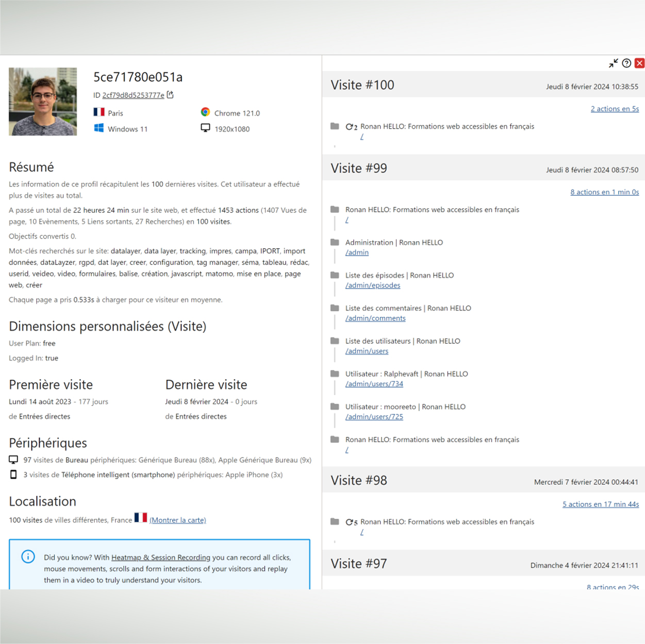Image resolution: width=645 pixels, height=644 pixels.
Task: Open "5 actions en 17 min 44s" link
Action: point(600,504)
